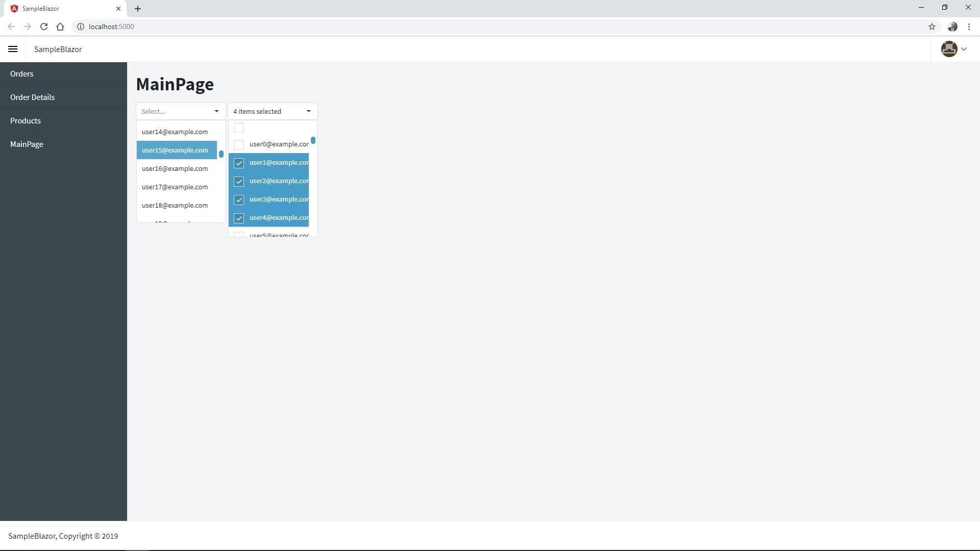Image resolution: width=980 pixels, height=551 pixels.
Task: Choose user14@example.com from the list
Action: [177, 132]
